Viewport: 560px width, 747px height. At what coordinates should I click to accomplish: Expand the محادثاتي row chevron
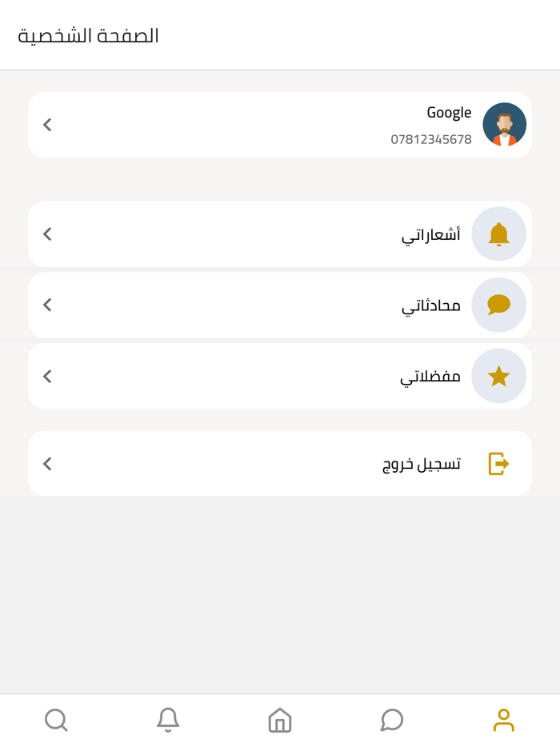coord(46,305)
